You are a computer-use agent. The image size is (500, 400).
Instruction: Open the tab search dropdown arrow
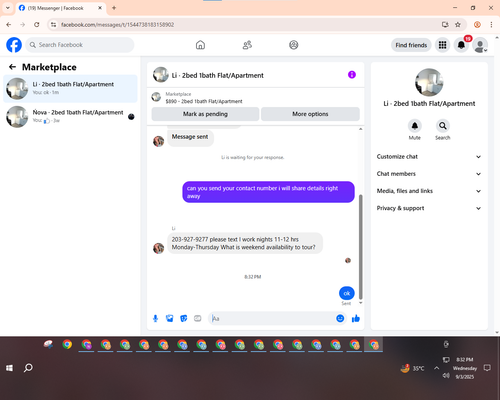(8, 8)
